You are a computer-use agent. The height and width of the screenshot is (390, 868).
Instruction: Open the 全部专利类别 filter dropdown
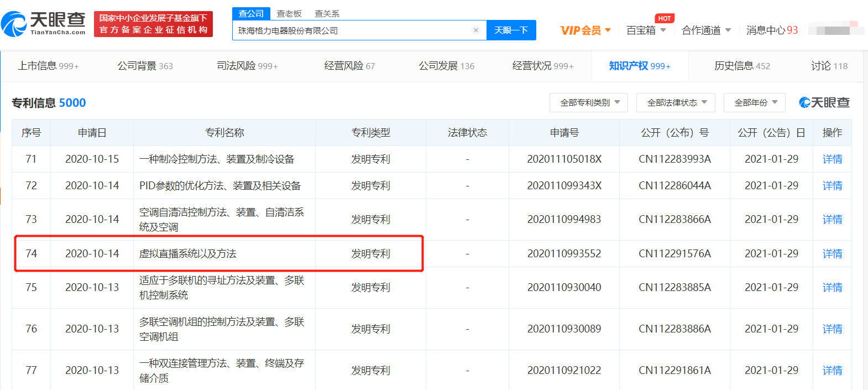coord(589,102)
